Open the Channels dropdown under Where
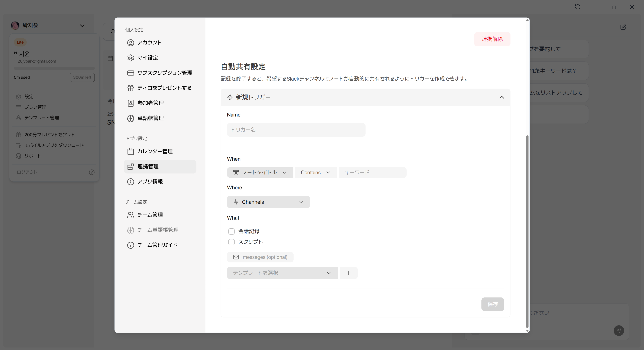Screen dimensions: 644x350 tap(268, 202)
